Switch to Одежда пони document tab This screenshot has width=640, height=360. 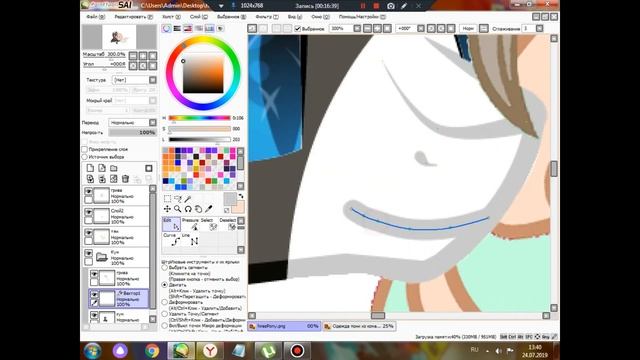(x=359, y=326)
